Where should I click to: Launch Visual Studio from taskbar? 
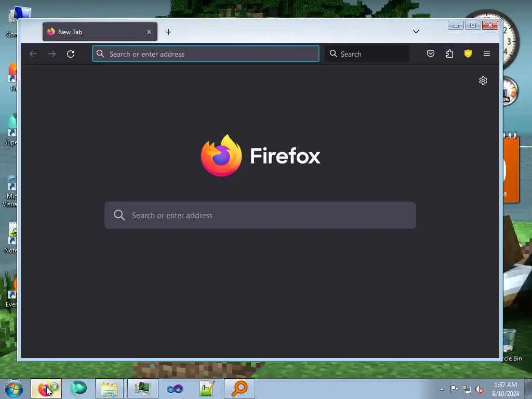tap(175, 389)
